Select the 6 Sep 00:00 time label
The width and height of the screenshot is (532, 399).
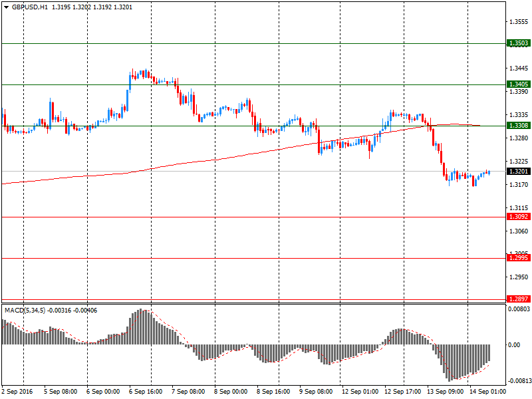[103, 392]
